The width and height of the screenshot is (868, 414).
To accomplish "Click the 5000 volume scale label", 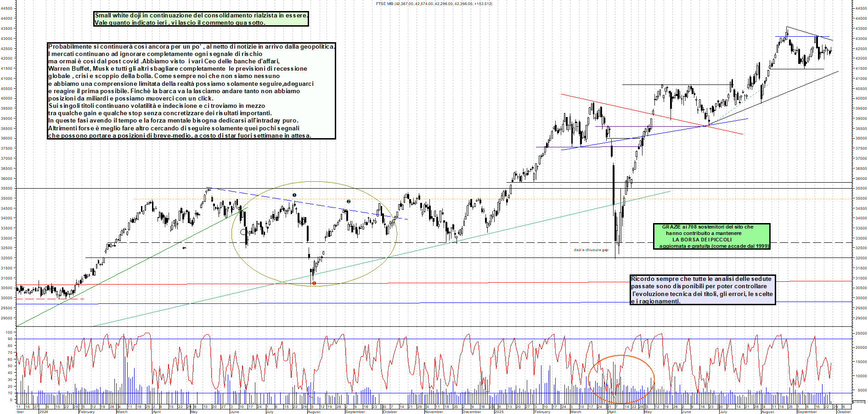I will click(x=862, y=390).
